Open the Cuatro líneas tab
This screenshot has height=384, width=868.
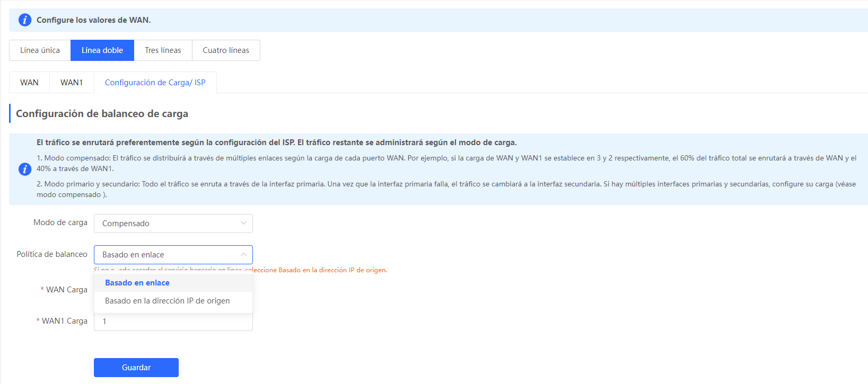pyautogui.click(x=226, y=50)
